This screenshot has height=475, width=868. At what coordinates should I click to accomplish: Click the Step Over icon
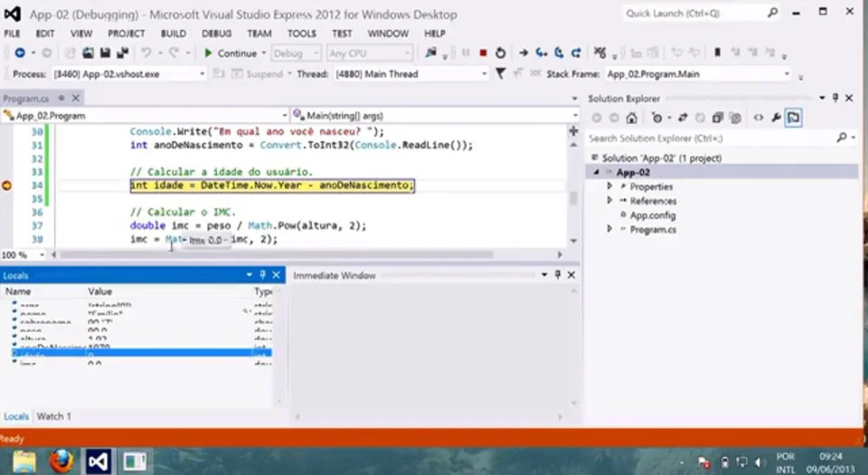pos(559,53)
